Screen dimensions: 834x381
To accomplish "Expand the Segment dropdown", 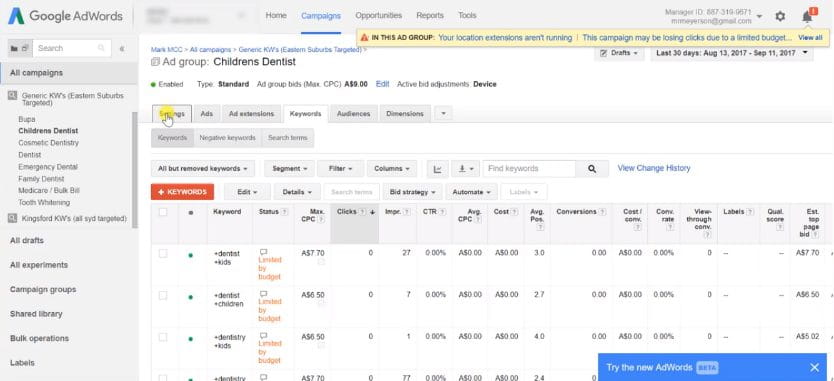I will [289, 169].
